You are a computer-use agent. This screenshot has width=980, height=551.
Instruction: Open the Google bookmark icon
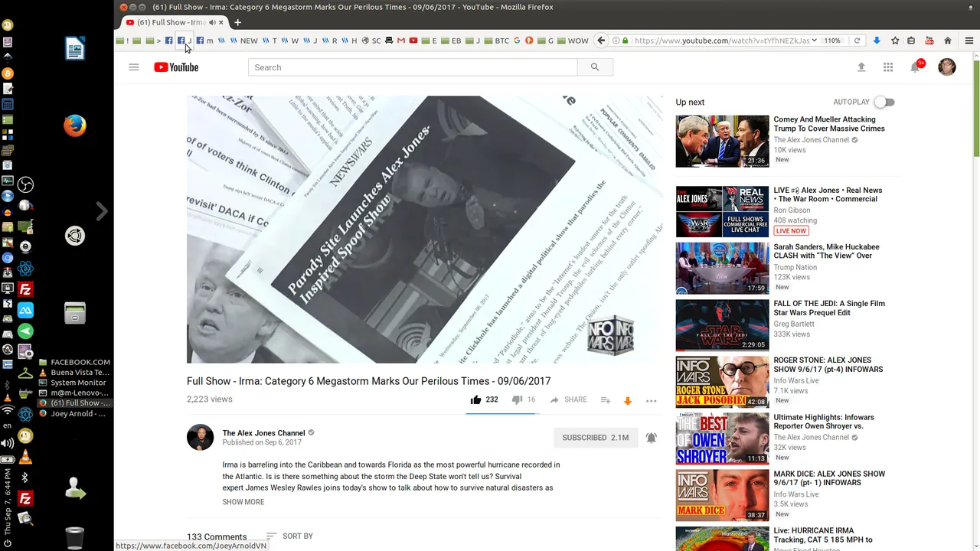(517, 41)
